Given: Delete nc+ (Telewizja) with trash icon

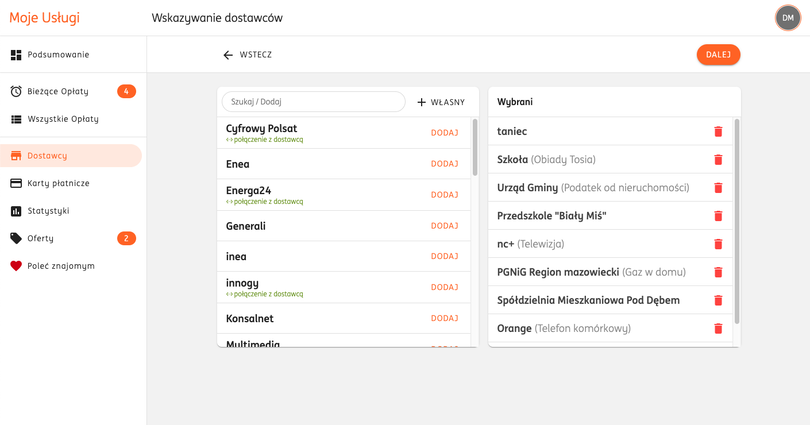Looking at the screenshot, I should tap(718, 244).
